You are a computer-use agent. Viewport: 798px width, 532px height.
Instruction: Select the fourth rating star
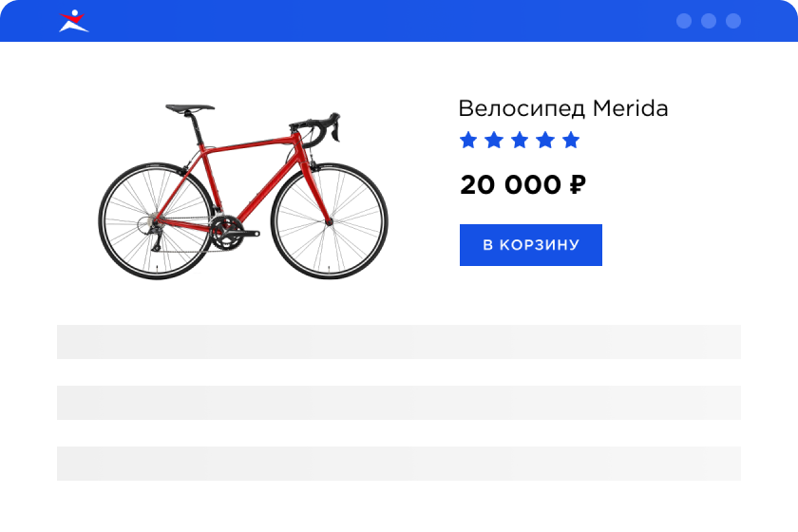point(545,141)
